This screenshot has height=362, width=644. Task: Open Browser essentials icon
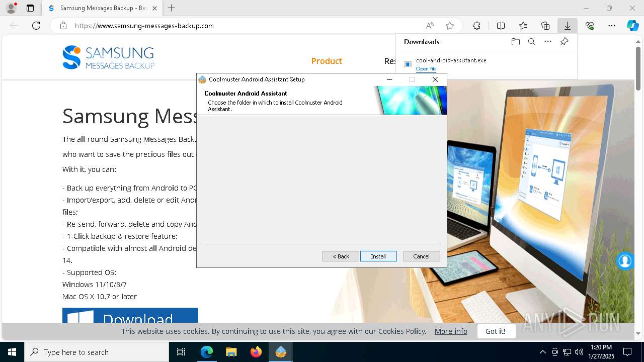590,26
